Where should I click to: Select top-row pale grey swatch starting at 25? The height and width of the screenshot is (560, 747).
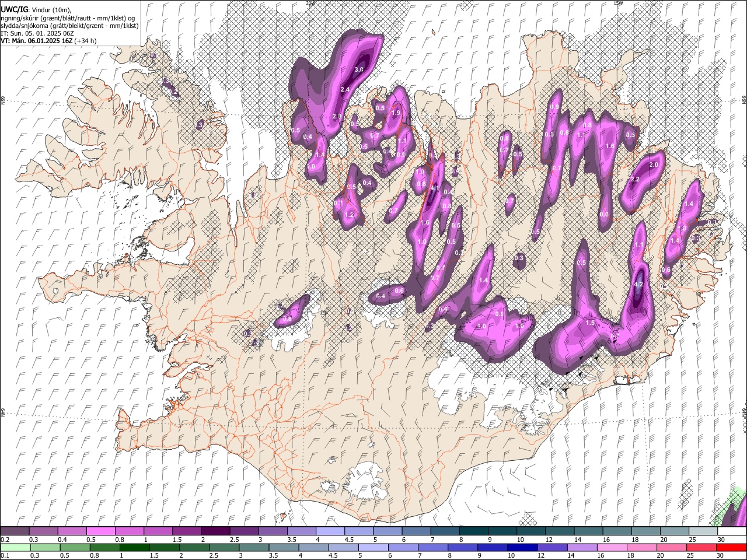(x=703, y=531)
